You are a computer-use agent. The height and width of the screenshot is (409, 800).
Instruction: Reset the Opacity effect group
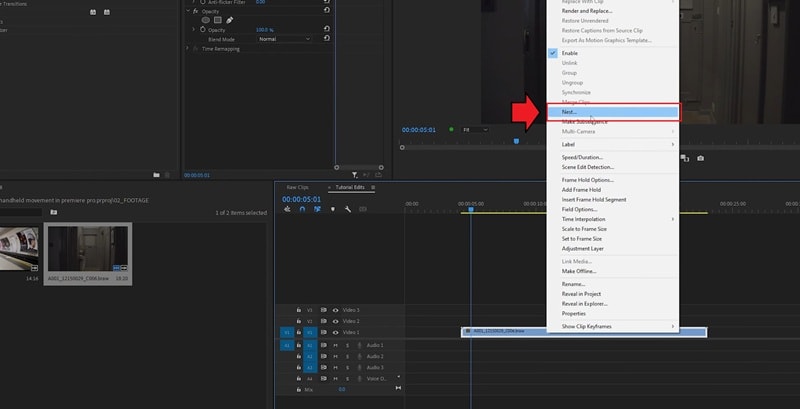[x=327, y=10]
